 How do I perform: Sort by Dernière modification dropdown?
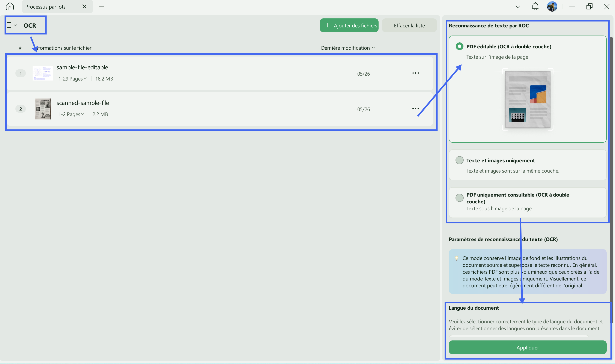(348, 48)
